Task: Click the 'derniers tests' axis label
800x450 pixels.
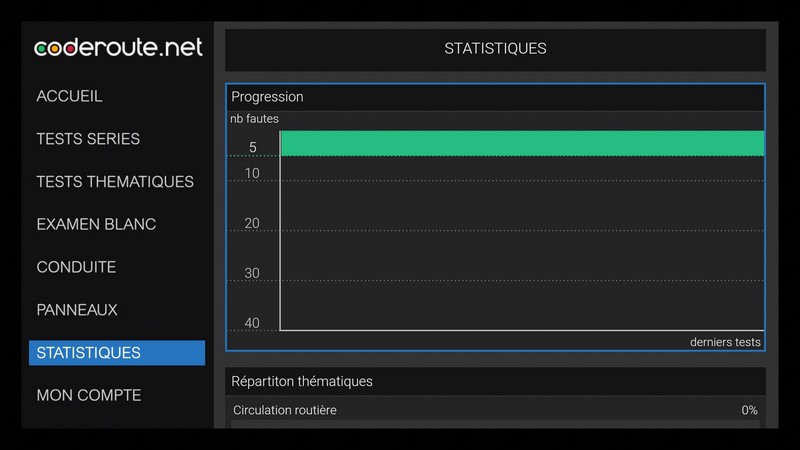Action: coord(725,342)
